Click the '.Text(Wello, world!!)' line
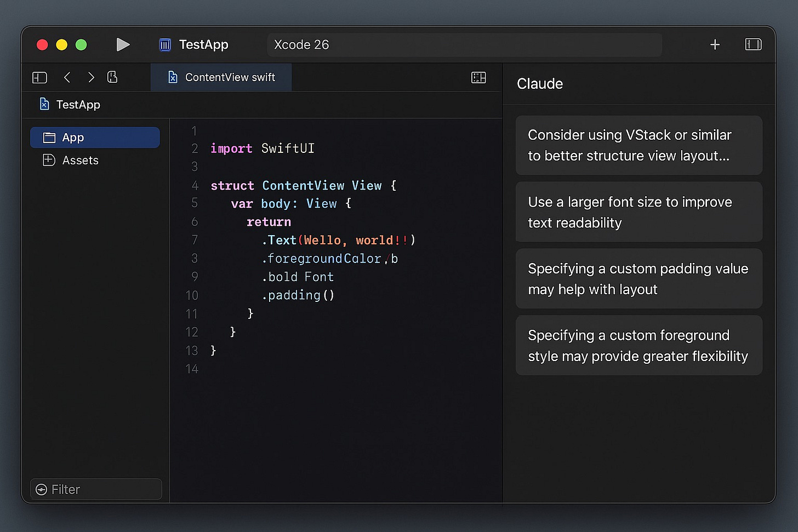The height and width of the screenshot is (532, 798). pyautogui.click(x=339, y=240)
